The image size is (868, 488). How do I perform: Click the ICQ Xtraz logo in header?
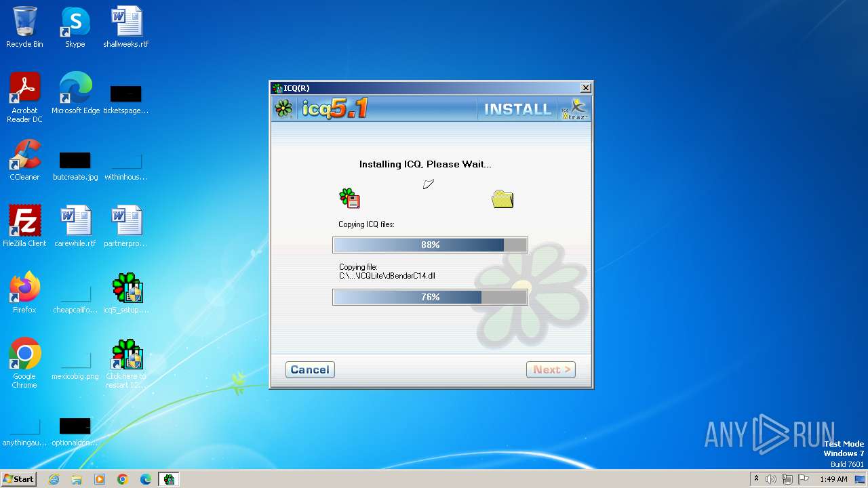(x=575, y=108)
